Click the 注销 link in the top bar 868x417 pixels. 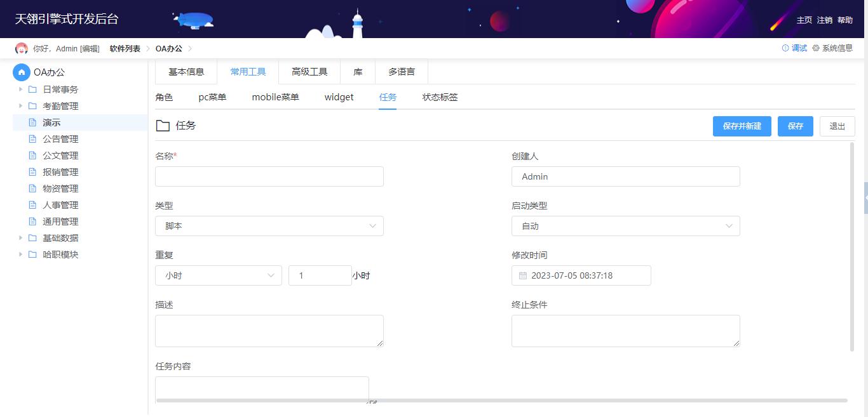point(824,20)
